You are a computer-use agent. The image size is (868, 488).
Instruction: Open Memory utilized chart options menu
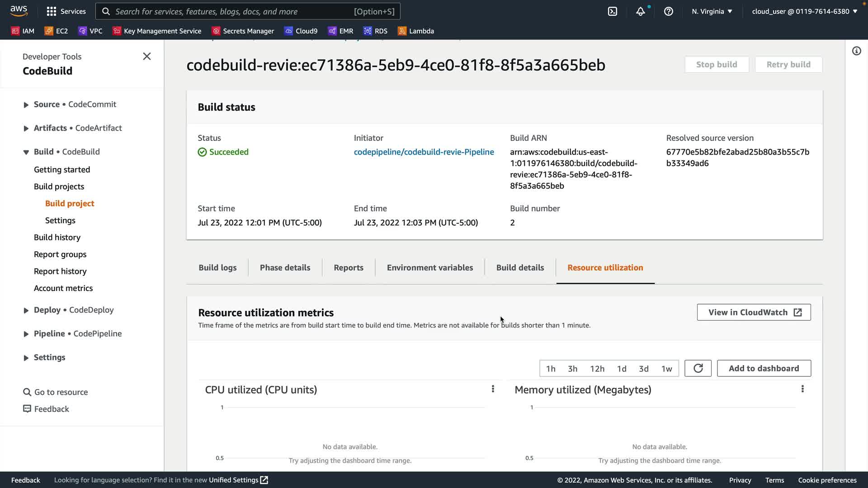click(x=802, y=389)
